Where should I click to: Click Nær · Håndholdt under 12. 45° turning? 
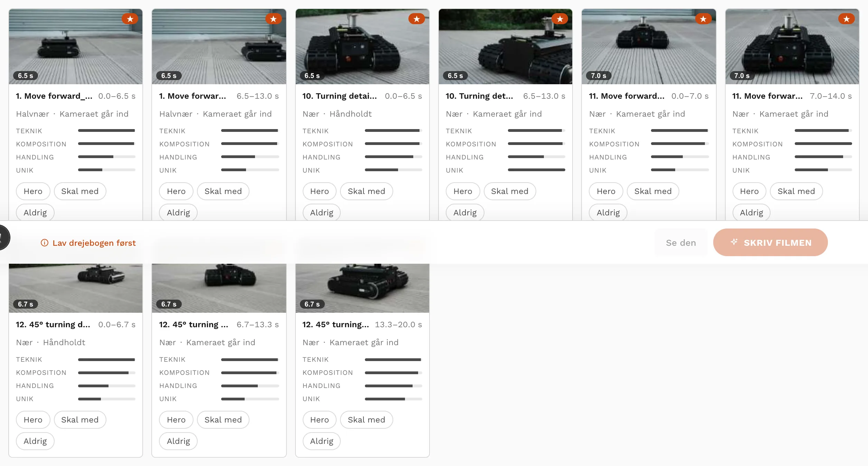click(51, 342)
